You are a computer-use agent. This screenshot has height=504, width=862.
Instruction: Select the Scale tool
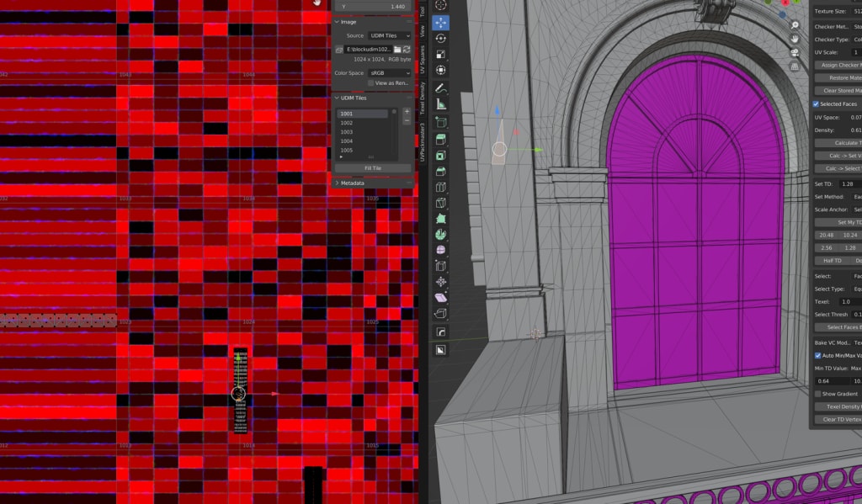(440, 54)
